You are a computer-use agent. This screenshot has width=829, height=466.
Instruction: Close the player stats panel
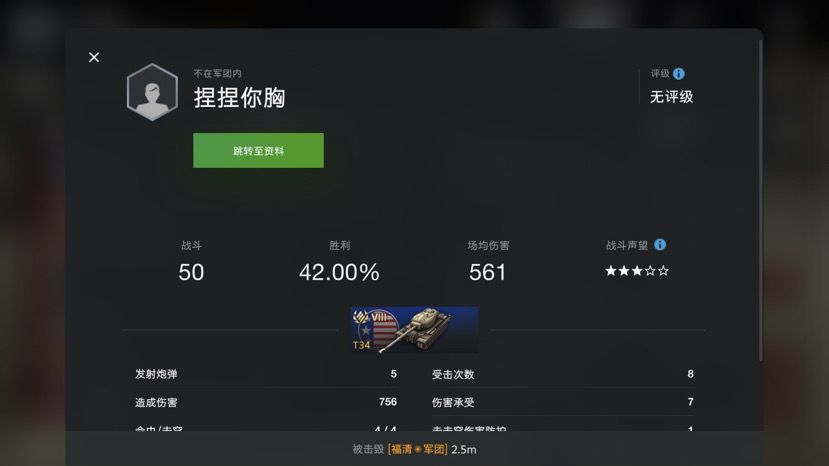click(94, 57)
